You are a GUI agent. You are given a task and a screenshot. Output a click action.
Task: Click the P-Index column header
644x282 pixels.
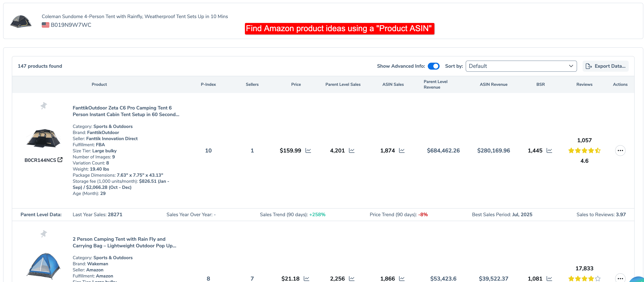pos(208,84)
